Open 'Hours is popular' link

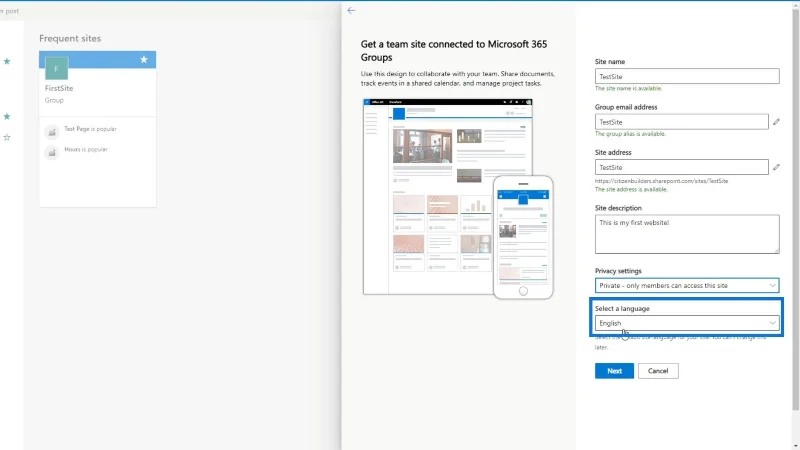tap(86, 149)
